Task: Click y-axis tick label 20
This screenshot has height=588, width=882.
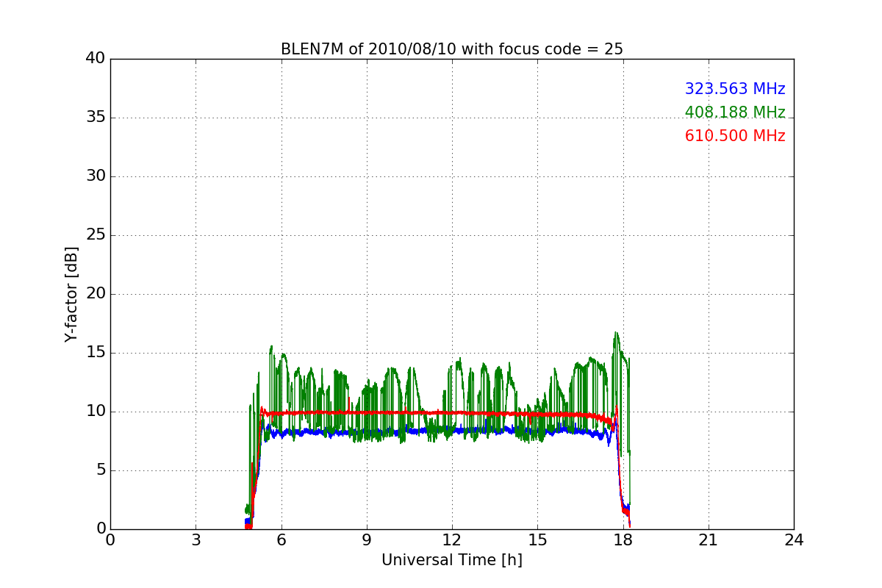Action: pyautogui.click(x=96, y=294)
